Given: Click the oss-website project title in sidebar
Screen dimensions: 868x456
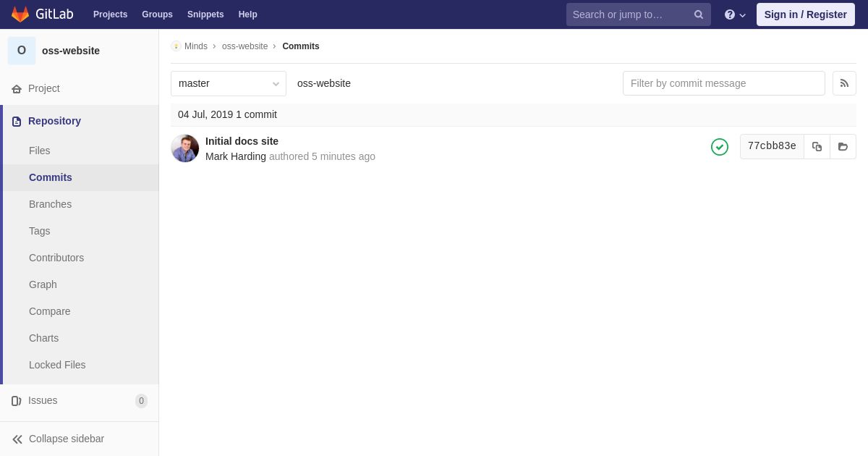Looking at the screenshot, I should pyautogui.click(x=71, y=51).
